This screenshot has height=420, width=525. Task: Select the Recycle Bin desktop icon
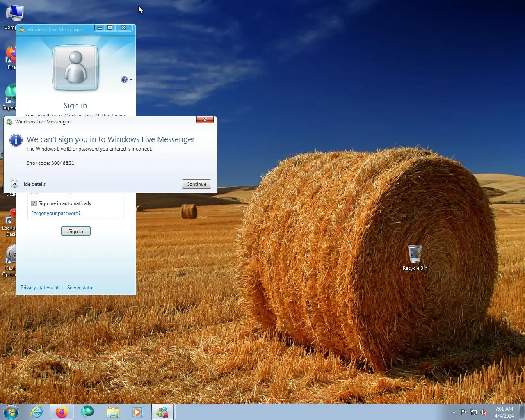point(415,258)
